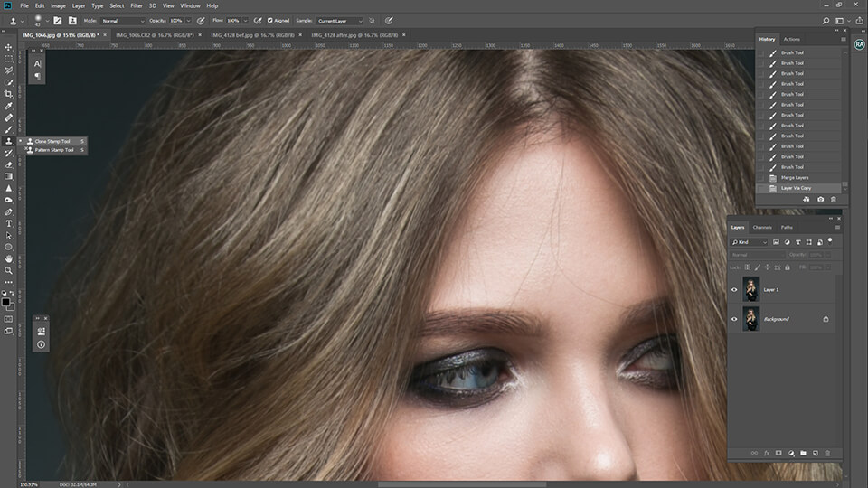This screenshot has width=868, height=488.
Task: Toggle the Aligned checkbox
Action: click(270, 21)
